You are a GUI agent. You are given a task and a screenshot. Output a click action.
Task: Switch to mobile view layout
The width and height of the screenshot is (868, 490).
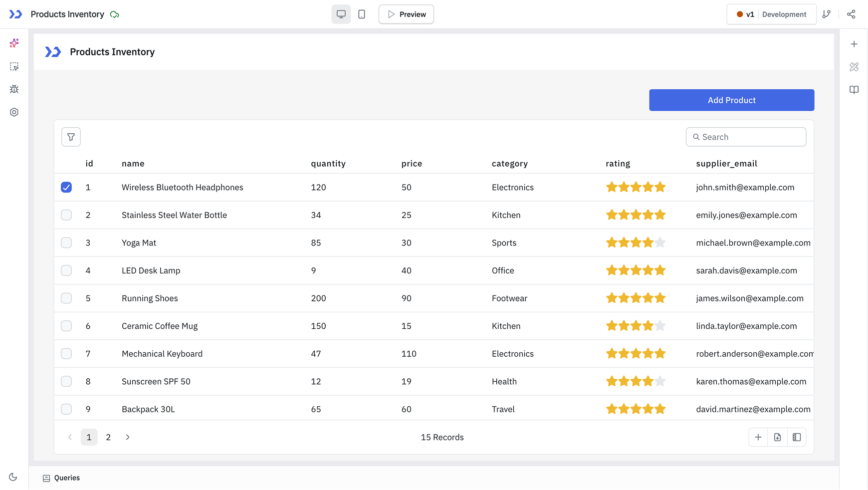coord(362,14)
